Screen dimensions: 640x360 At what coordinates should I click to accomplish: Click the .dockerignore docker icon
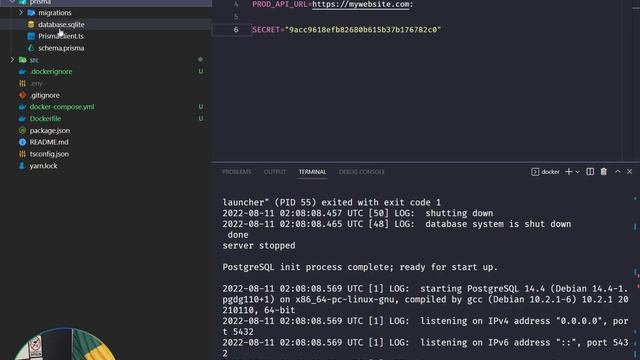pos(22,71)
